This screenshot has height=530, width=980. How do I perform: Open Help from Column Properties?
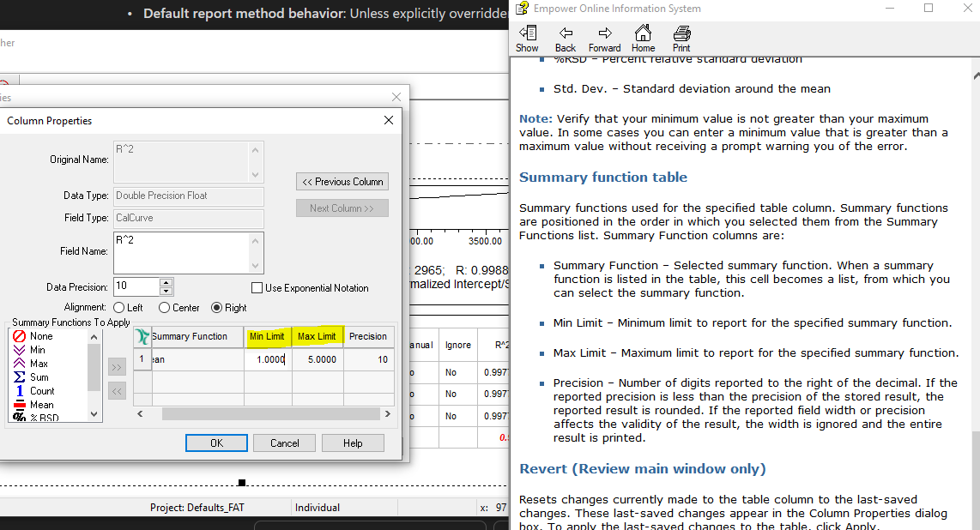pyautogui.click(x=353, y=443)
